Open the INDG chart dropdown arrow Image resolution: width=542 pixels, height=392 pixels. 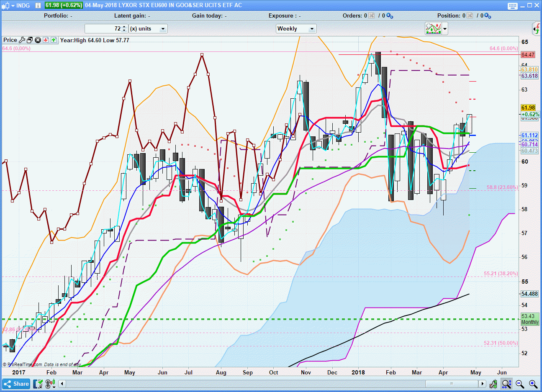[13, 5]
